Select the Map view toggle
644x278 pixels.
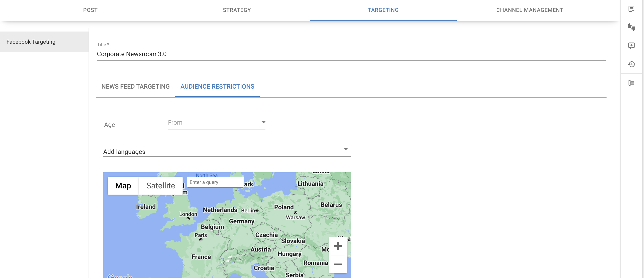[123, 186]
